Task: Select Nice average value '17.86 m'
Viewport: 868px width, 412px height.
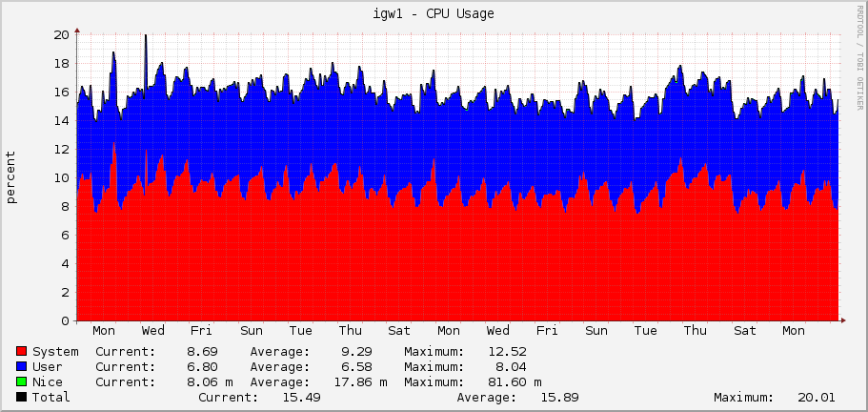Action: [x=360, y=382]
